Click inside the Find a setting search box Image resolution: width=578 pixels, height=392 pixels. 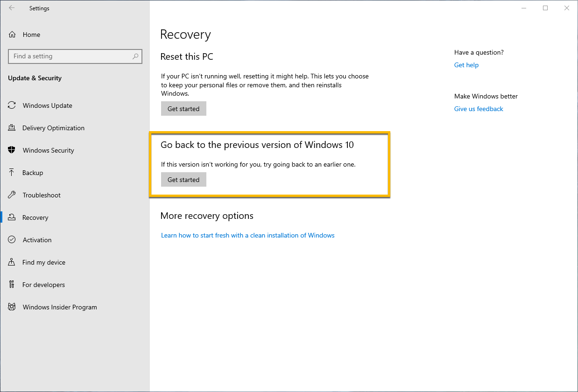[x=70, y=56]
